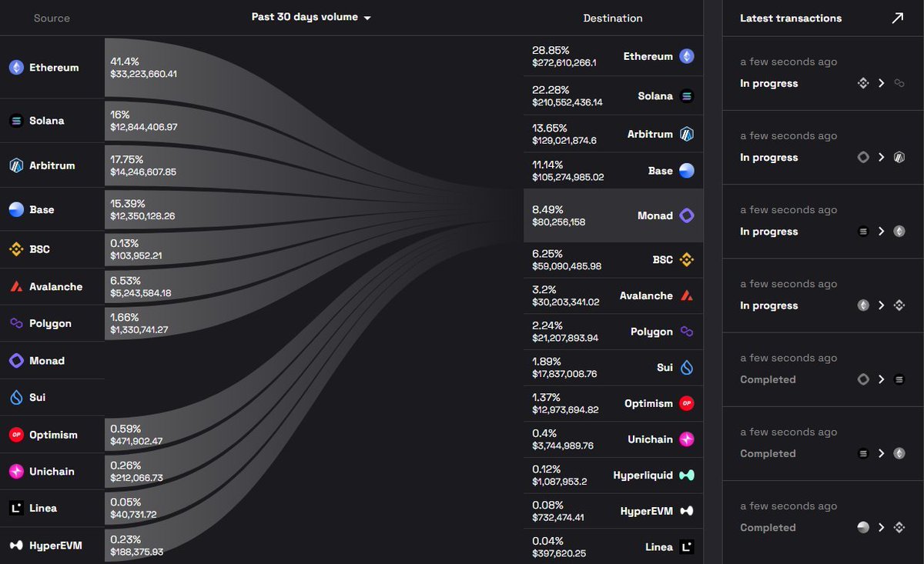
Task: Click the Polygon icon in the Destination list
Action: [687, 332]
